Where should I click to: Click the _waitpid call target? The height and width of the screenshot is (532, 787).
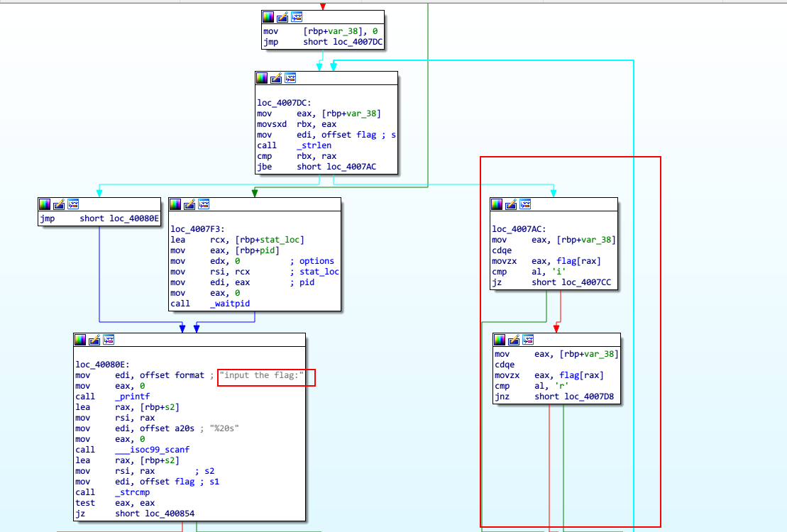[x=230, y=304]
